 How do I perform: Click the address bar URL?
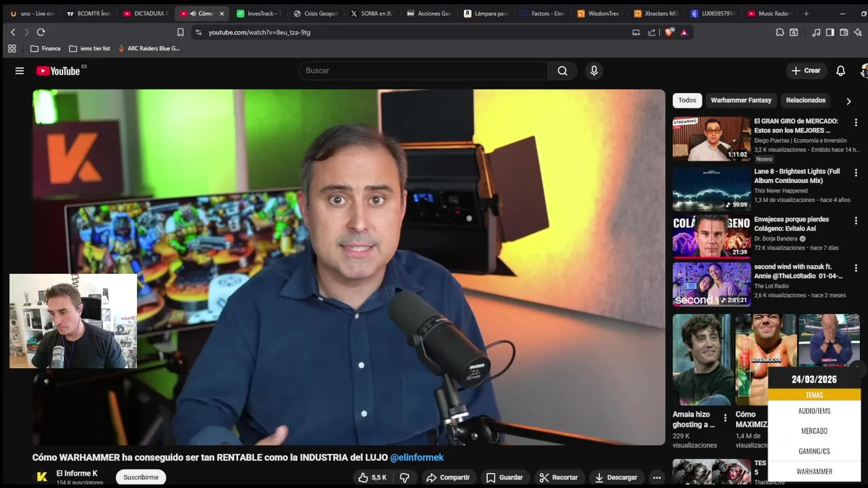click(x=260, y=32)
